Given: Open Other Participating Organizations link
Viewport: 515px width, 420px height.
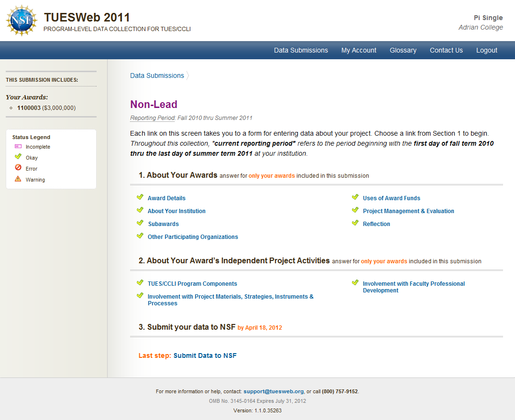Looking at the screenshot, I should [x=193, y=237].
